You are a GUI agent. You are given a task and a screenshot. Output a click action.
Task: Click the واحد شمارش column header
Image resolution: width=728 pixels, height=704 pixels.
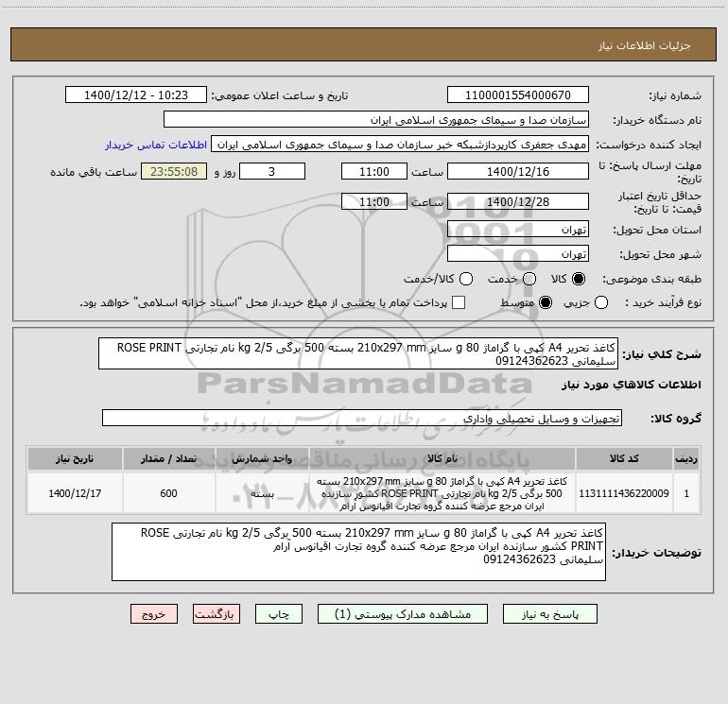(262, 459)
